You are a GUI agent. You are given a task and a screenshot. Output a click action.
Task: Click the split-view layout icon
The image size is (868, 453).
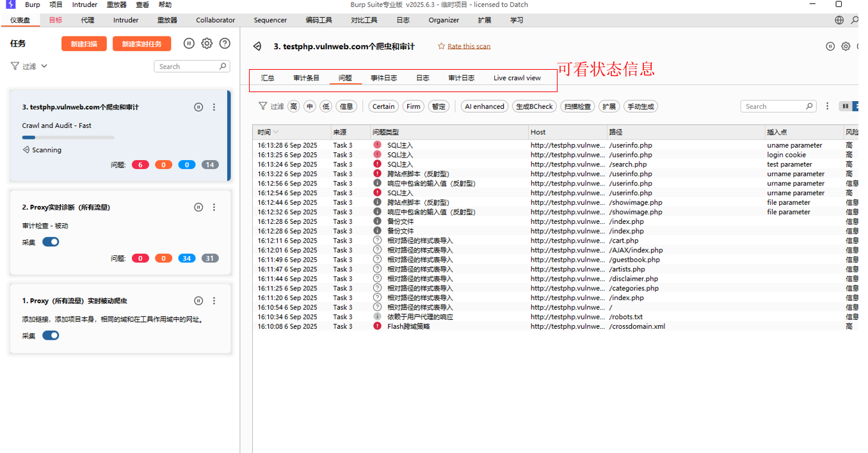coord(846,106)
